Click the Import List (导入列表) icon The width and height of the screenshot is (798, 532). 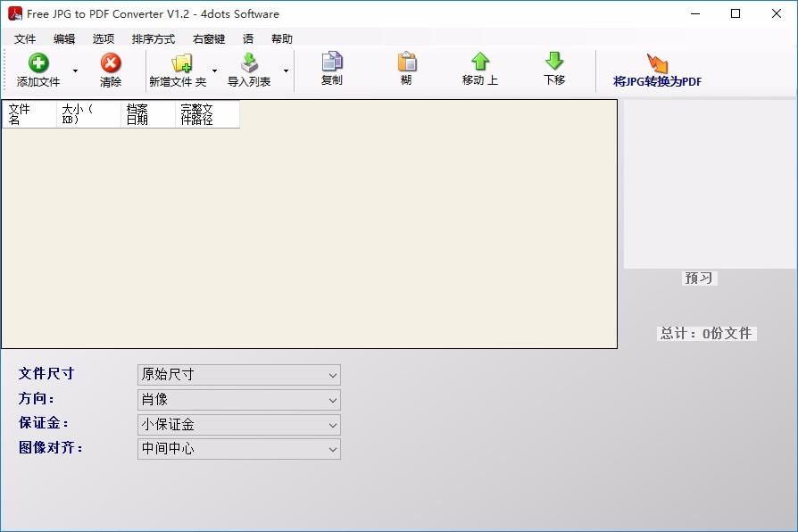point(249,62)
